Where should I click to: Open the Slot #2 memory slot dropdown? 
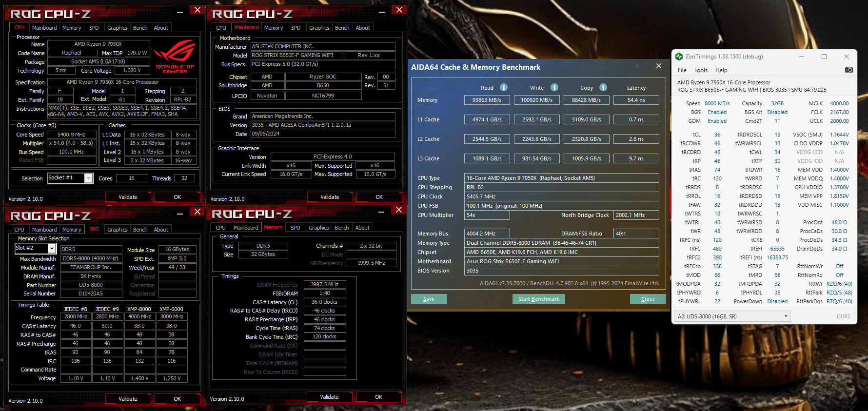tap(52, 248)
